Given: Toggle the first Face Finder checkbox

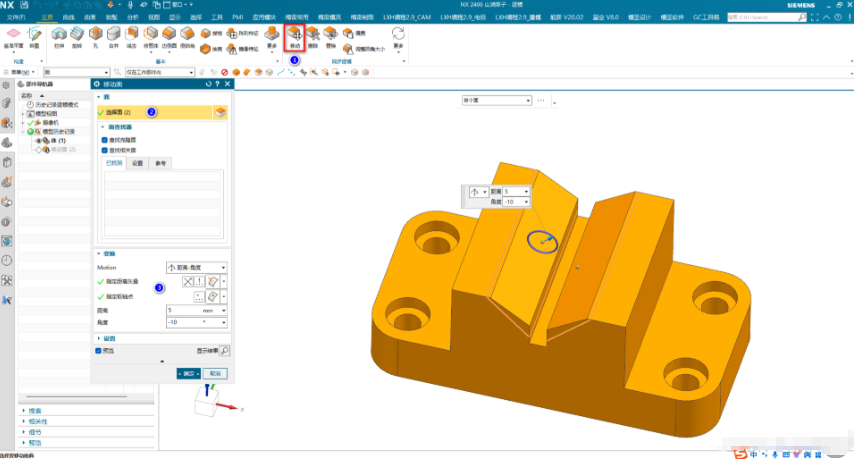Looking at the screenshot, I should pos(105,140).
